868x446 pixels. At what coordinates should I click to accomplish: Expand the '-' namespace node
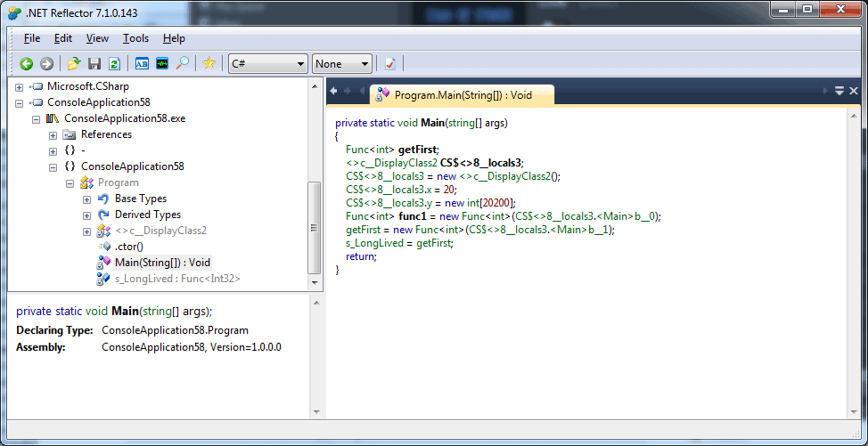click(x=53, y=151)
